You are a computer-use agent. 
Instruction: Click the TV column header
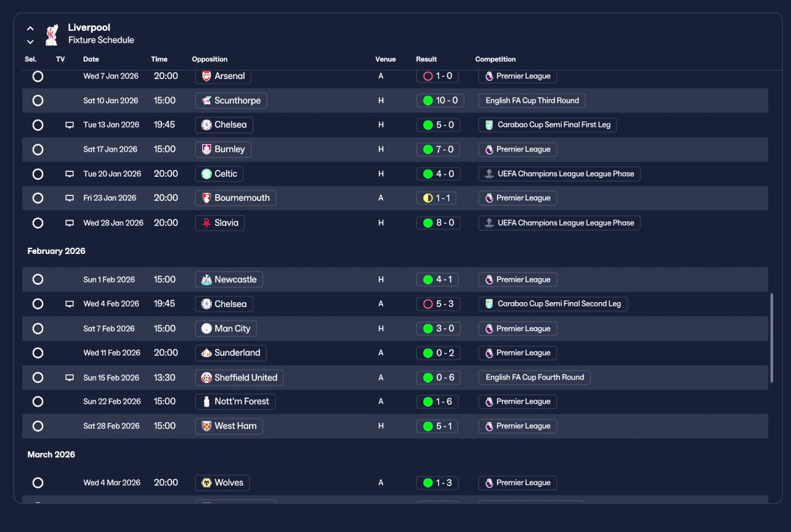pyautogui.click(x=61, y=59)
